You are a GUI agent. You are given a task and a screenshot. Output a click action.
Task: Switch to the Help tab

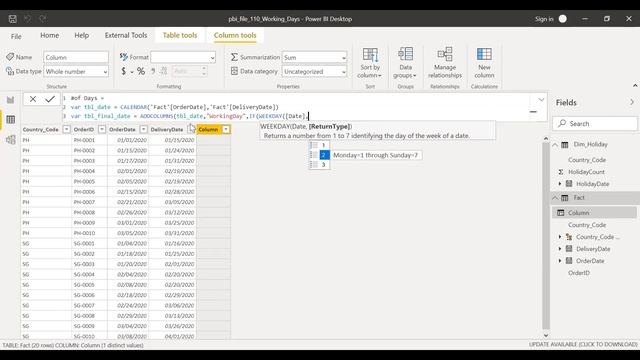(82, 36)
